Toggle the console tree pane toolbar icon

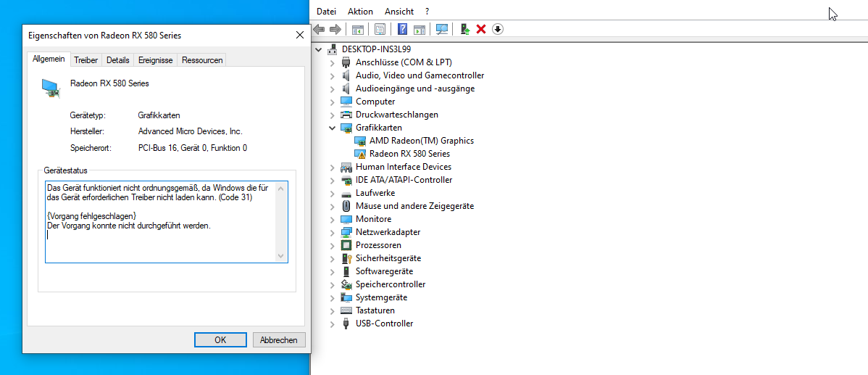click(358, 29)
